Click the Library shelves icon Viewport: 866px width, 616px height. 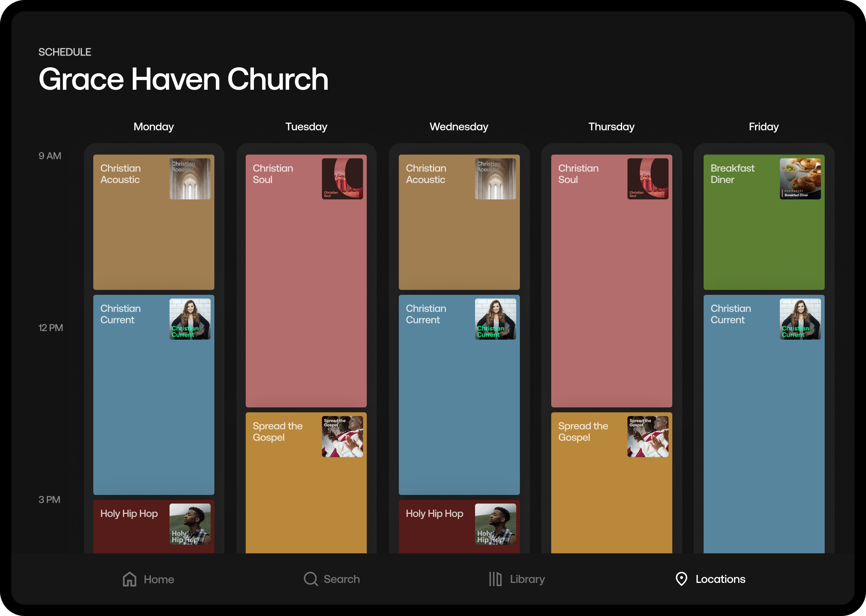pyautogui.click(x=495, y=579)
